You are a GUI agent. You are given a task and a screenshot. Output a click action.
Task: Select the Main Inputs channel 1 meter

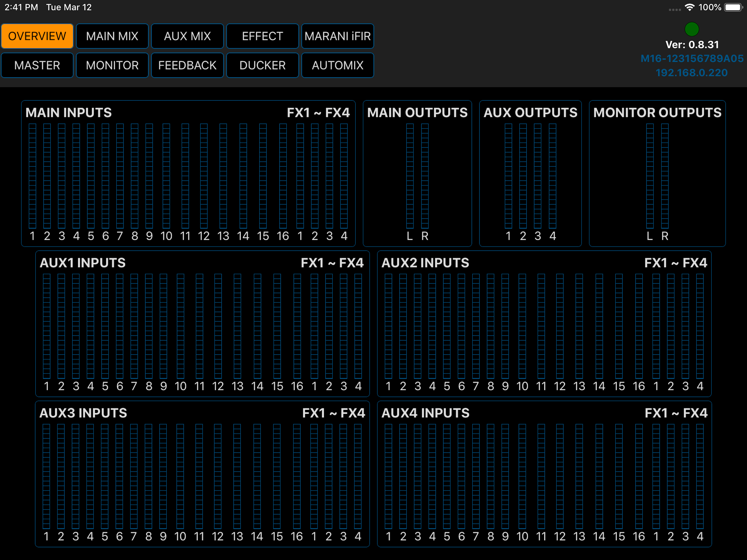[x=33, y=176]
